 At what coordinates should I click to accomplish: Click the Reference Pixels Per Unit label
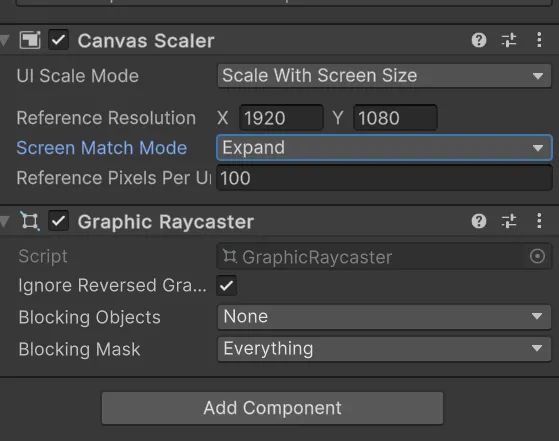pyautogui.click(x=114, y=178)
